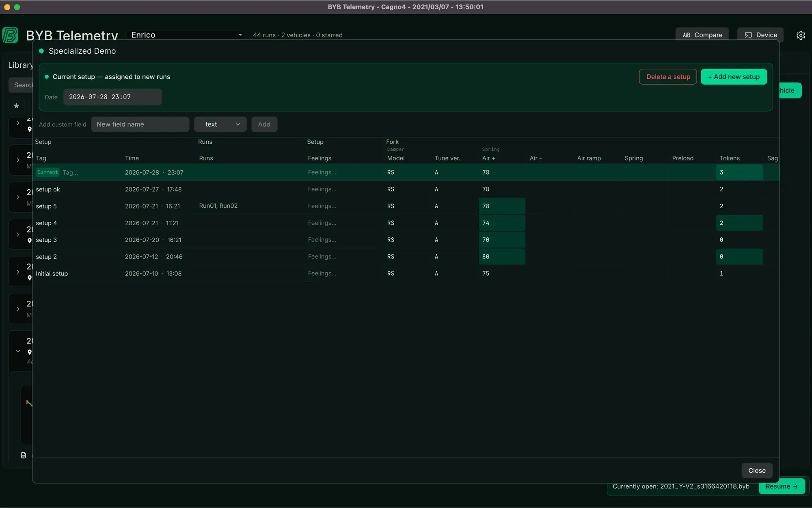Edit the setup date field 2026-07-28 23:07

[112, 97]
